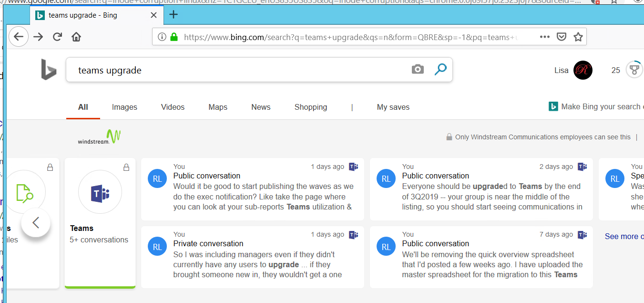Viewport: 644px width, 303px height.
Task: Open the browser home page
Action: click(x=76, y=37)
